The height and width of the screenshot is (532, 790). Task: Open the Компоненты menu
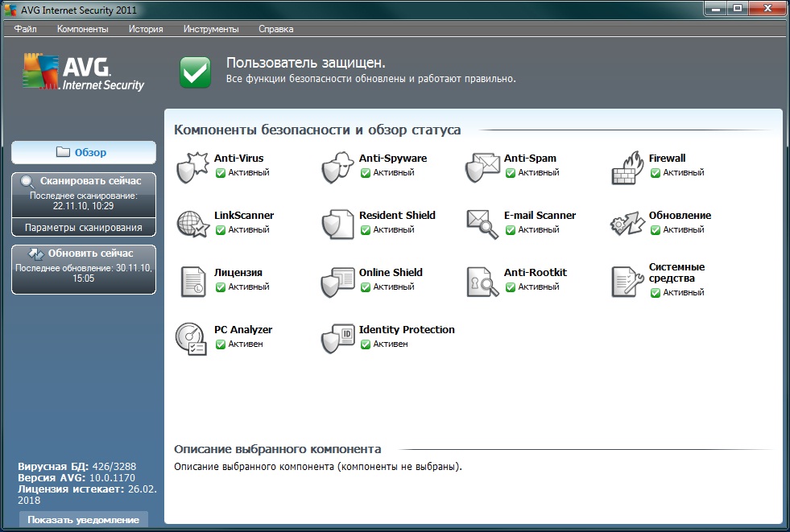[83, 29]
